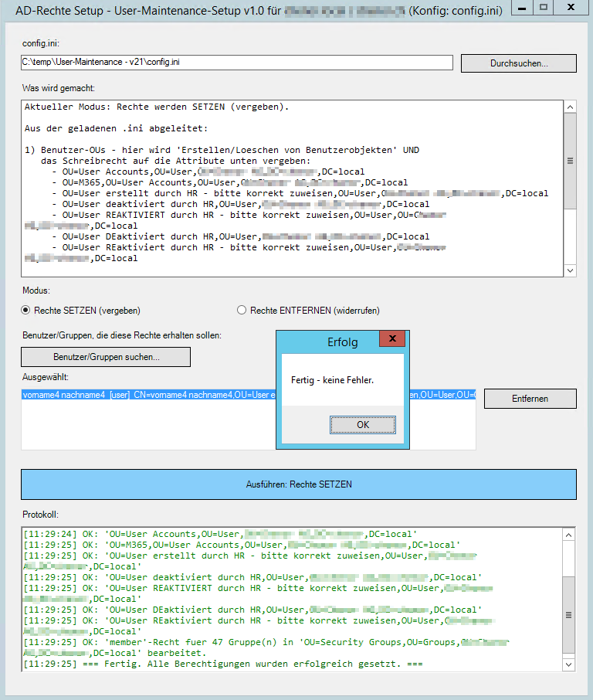Click scrollbar thumb in Protokoll log

tap(568, 615)
